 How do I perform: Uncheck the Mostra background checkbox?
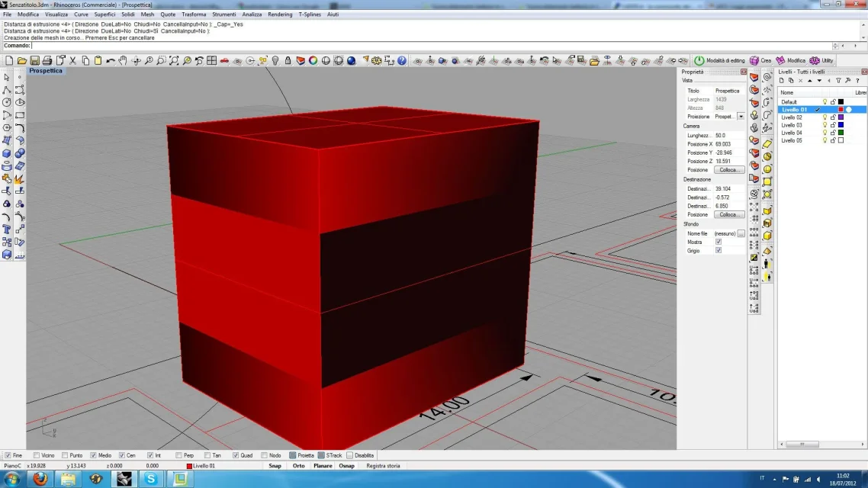pos(719,242)
